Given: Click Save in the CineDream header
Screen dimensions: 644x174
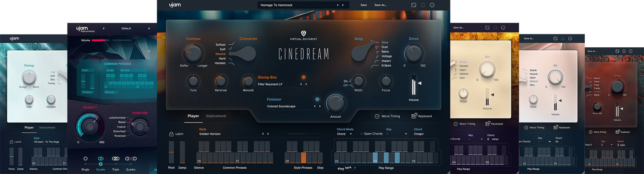Looking at the screenshot, I should [363, 5].
